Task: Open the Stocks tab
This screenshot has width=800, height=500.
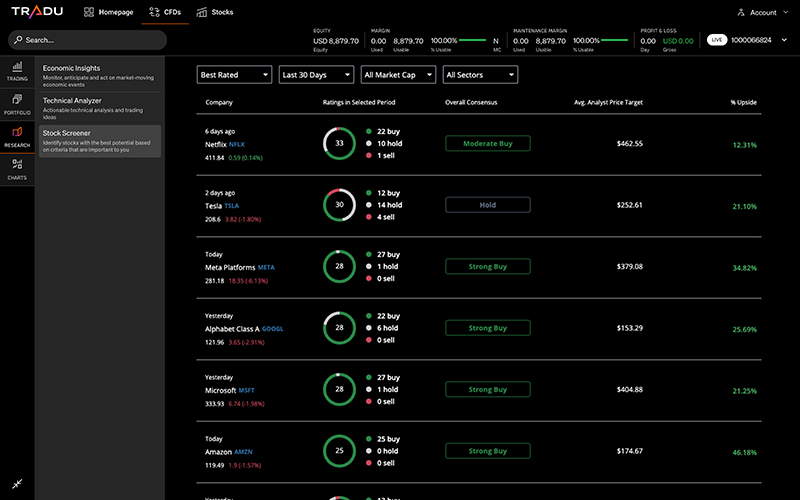Action: [215, 12]
